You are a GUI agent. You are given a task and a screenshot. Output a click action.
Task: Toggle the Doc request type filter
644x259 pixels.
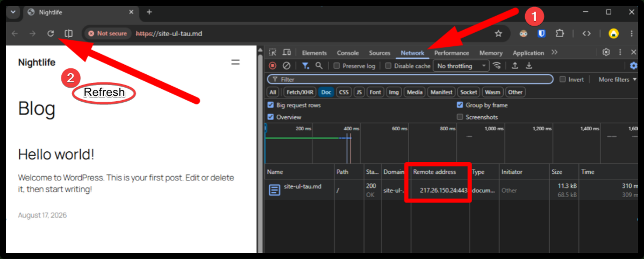click(326, 93)
